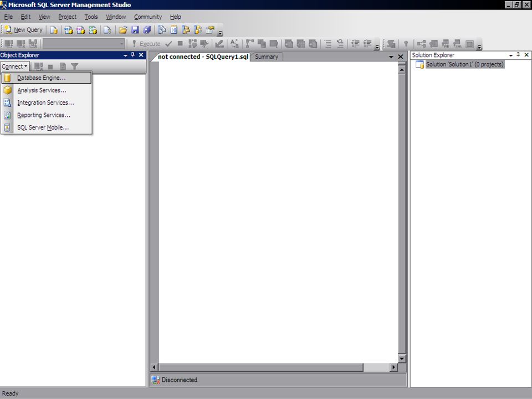Click the Cancel Executing Query stop icon
The width and height of the screenshot is (532, 399).
tap(181, 43)
